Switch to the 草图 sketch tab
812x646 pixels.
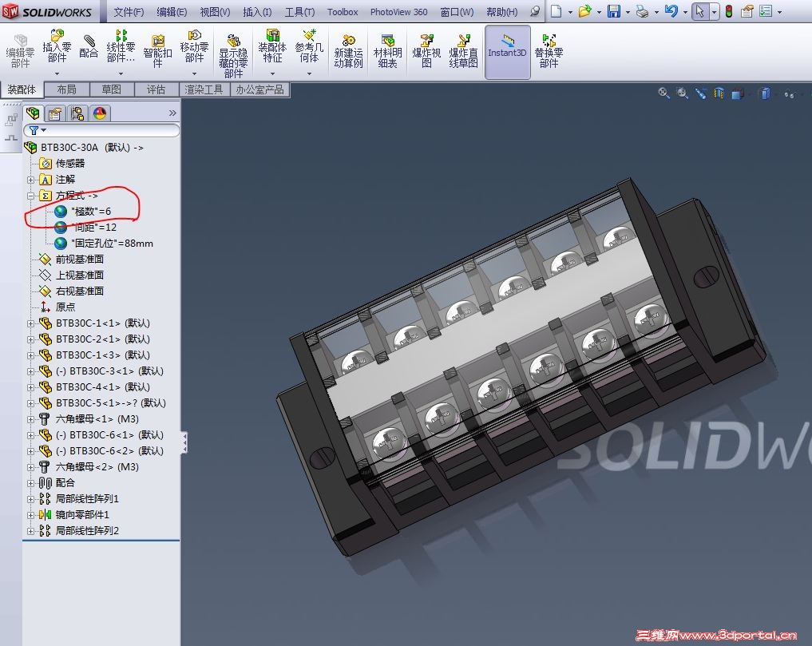(111, 89)
